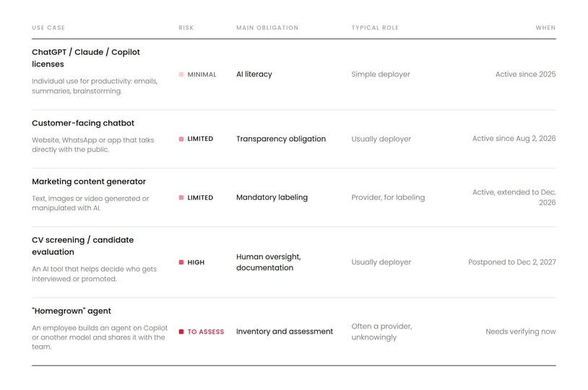Open the ChatGPT / Claude / Copilot licenses row
Viewport: 588px width, 390px height.
click(x=293, y=74)
